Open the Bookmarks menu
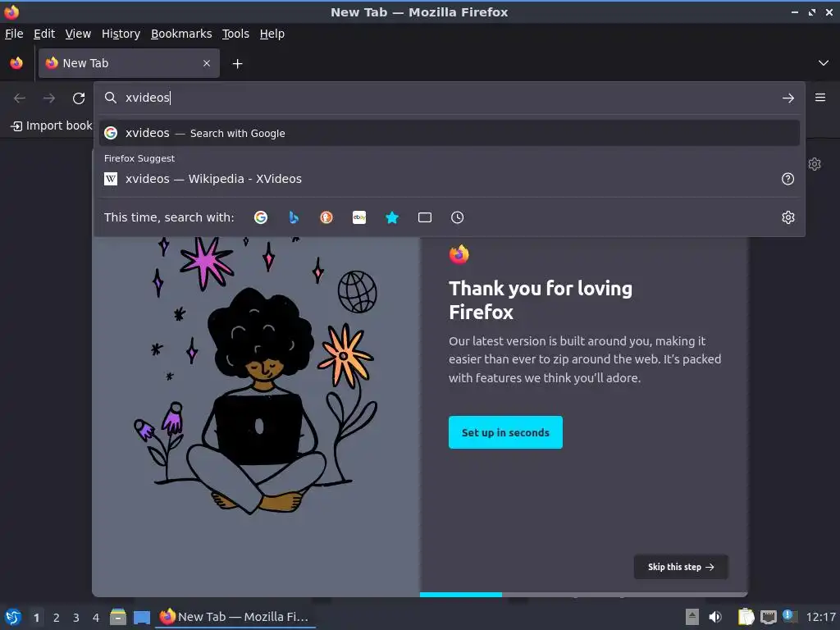Viewport: 840px width, 630px height. pos(181,34)
